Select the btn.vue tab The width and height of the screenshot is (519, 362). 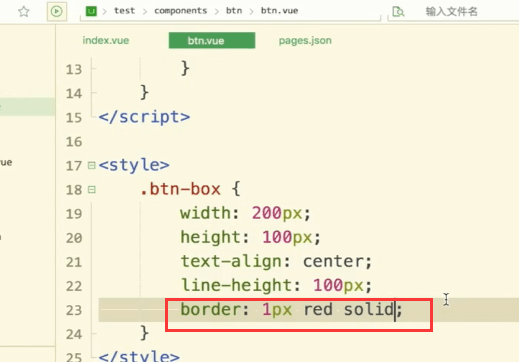click(212, 40)
